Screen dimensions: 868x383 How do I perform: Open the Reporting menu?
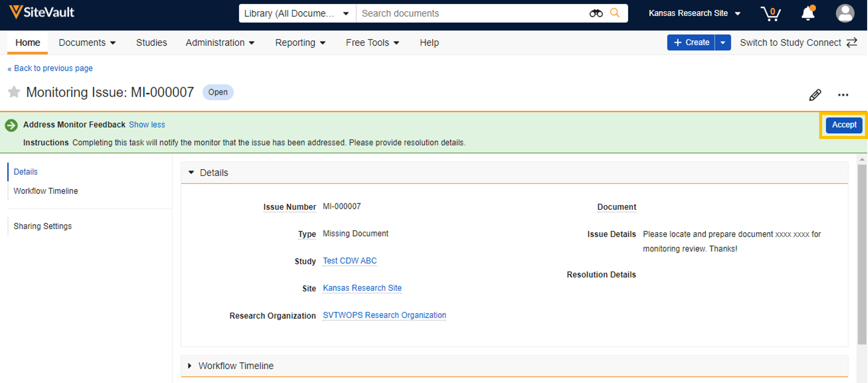click(x=299, y=43)
